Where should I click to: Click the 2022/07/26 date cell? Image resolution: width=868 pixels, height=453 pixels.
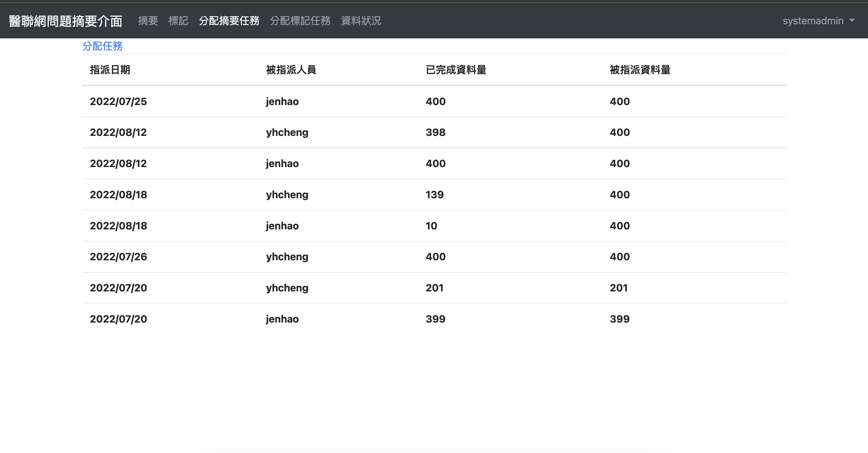pos(118,257)
